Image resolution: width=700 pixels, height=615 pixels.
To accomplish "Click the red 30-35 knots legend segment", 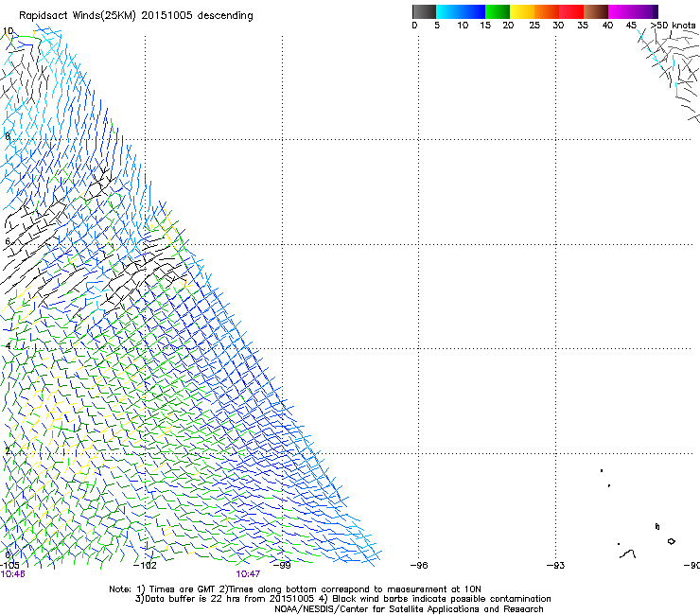I will point(571,11).
